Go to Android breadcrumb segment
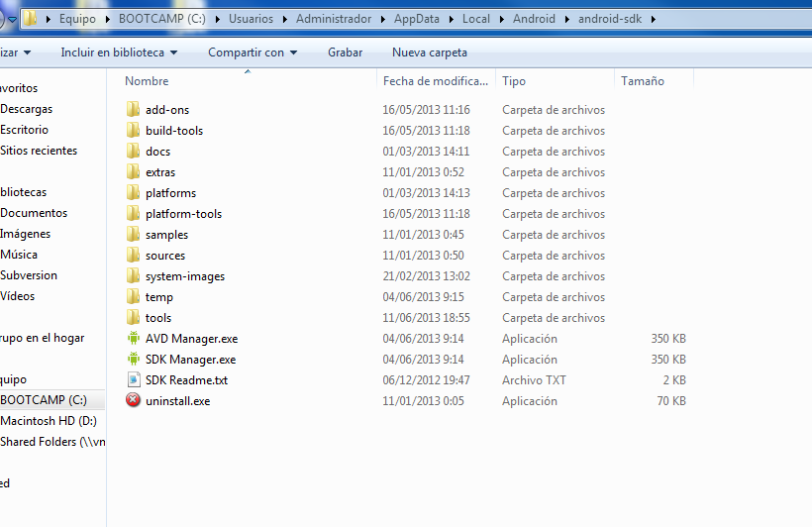 pyautogui.click(x=534, y=19)
